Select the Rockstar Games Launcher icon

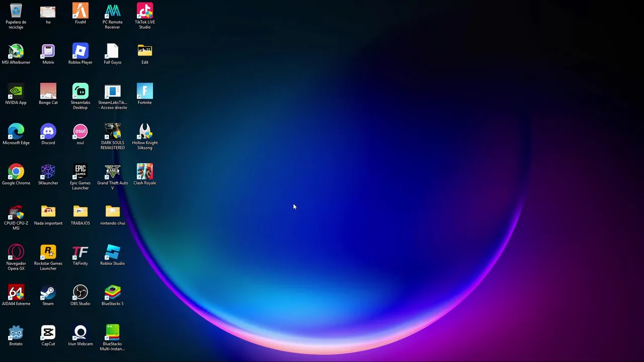[48, 252]
